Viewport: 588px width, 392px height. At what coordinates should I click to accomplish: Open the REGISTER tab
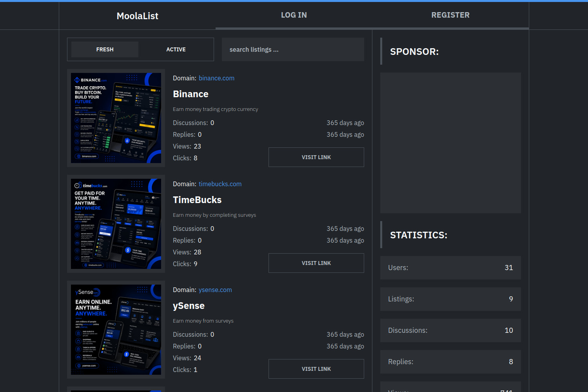[450, 15]
